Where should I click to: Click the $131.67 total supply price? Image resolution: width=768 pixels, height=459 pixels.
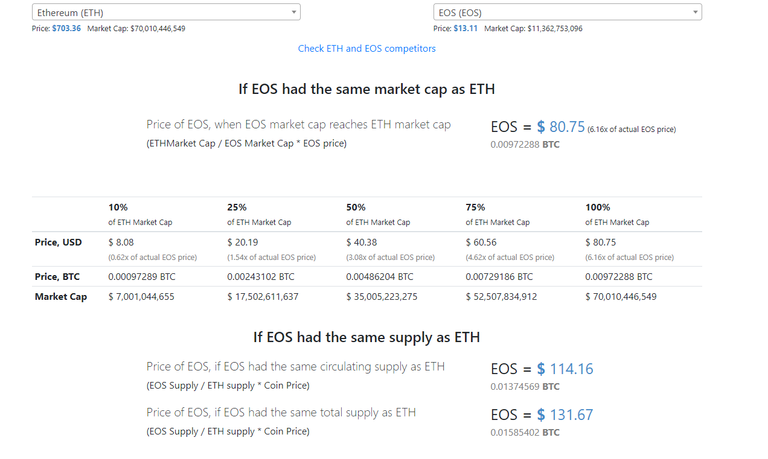(x=565, y=415)
